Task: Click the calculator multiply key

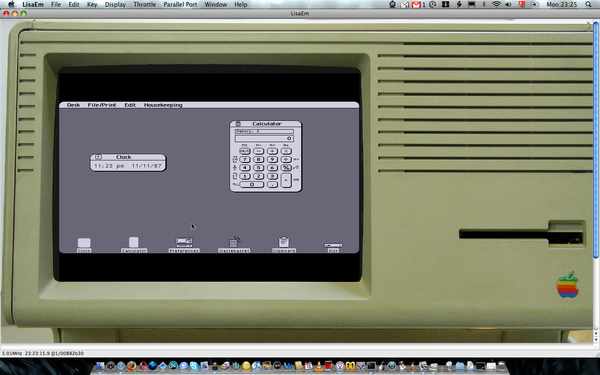Action: coord(286,151)
